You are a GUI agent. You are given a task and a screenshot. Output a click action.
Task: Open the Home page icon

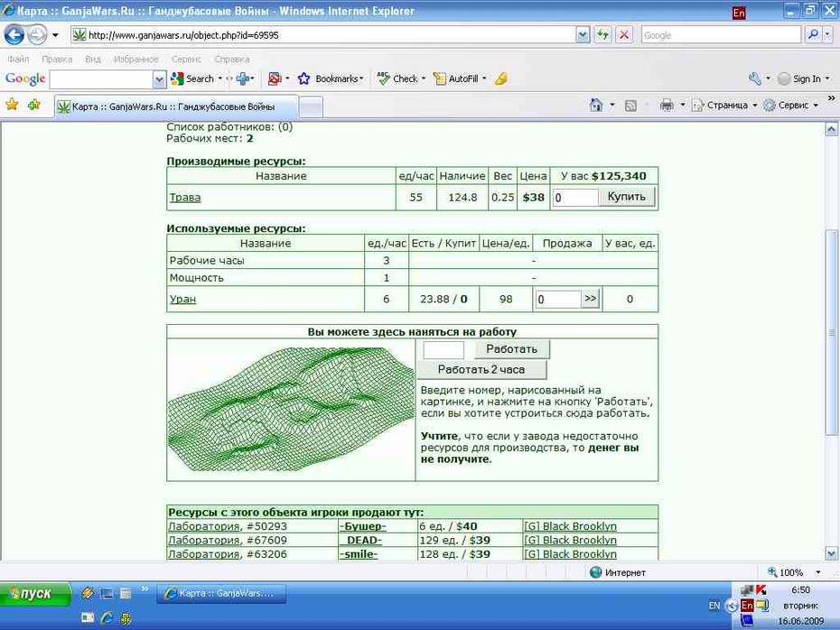(x=596, y=106)
